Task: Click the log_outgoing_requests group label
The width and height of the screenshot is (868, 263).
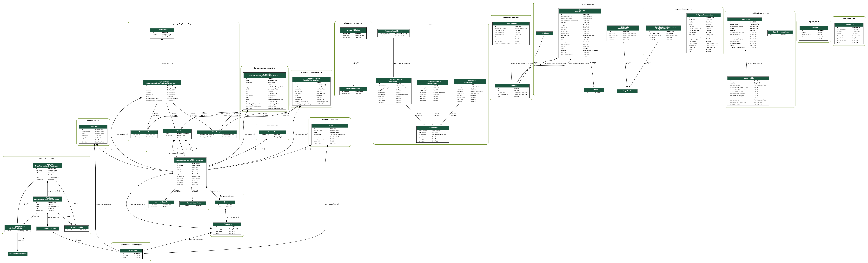Action: (x=683, y=9)
